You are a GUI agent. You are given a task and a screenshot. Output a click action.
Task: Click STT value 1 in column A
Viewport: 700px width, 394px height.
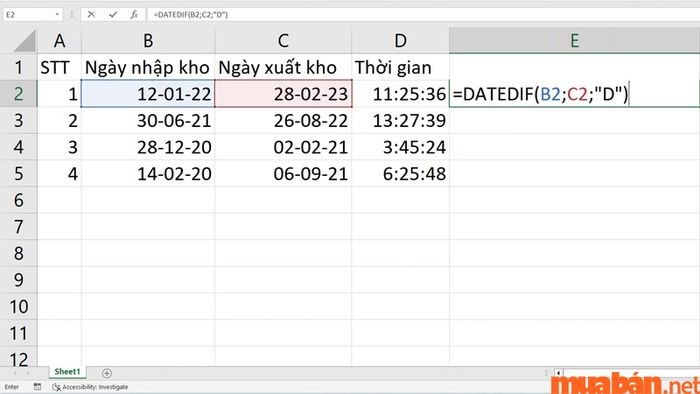tap(59, 94)
